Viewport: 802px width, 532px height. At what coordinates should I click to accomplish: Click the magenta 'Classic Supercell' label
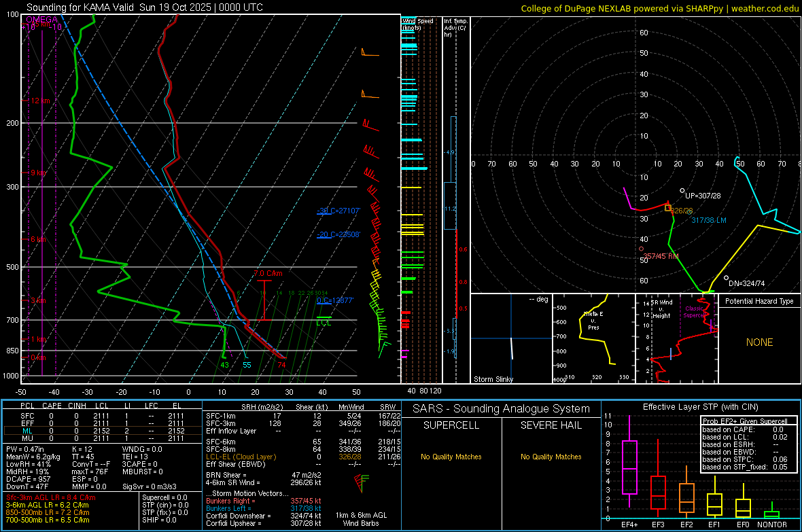pyautogui.click(x=694, y=312)
